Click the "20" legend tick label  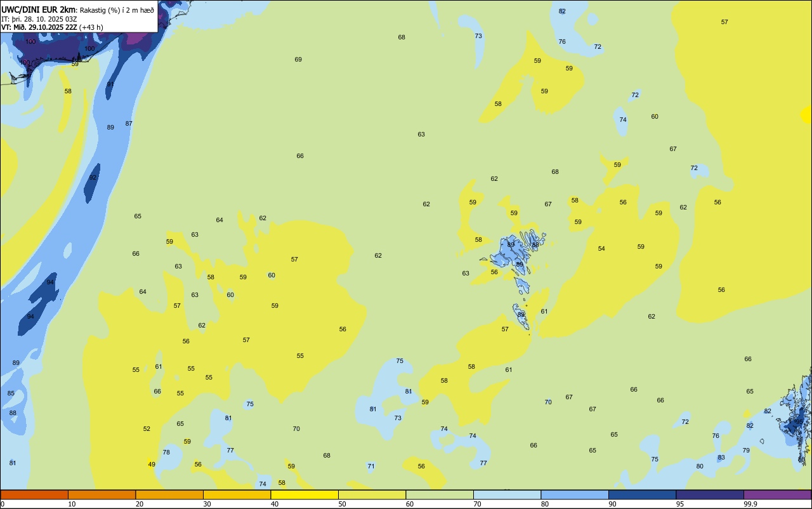[140, 504]
